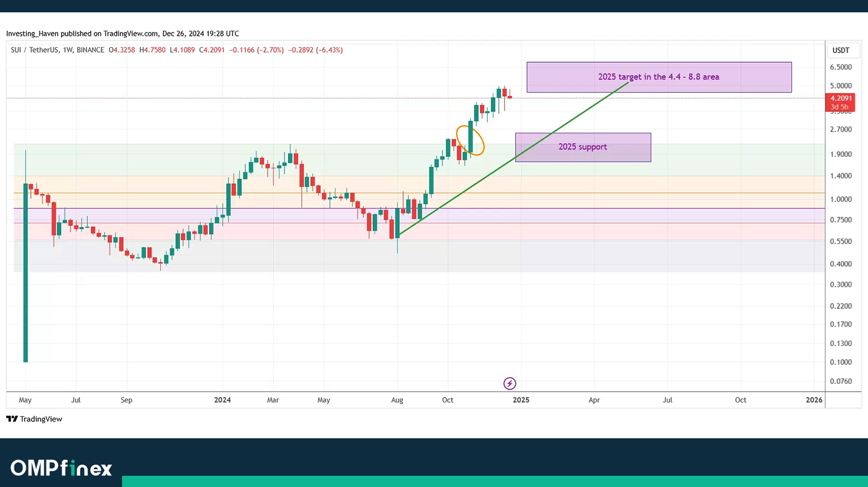This screenshot has height=487, width=868.
Task: Open the USDT currency selector
Action: [841, 50]
